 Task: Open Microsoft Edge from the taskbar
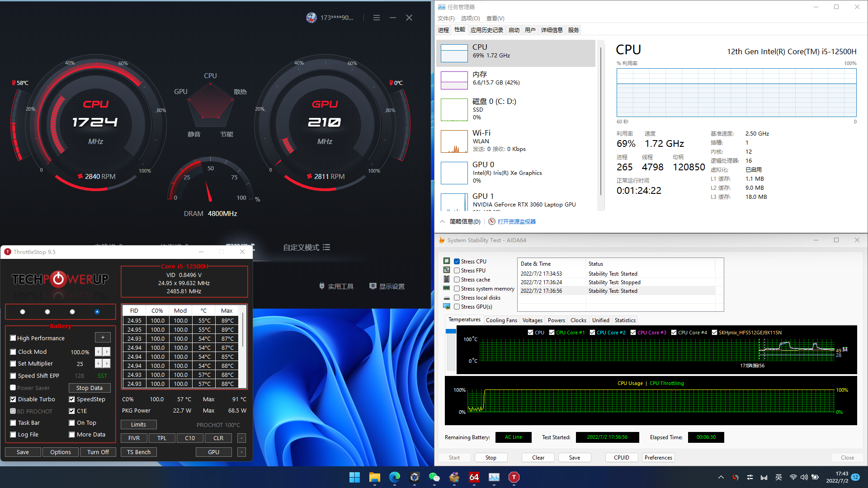click(x=394, y=477)
